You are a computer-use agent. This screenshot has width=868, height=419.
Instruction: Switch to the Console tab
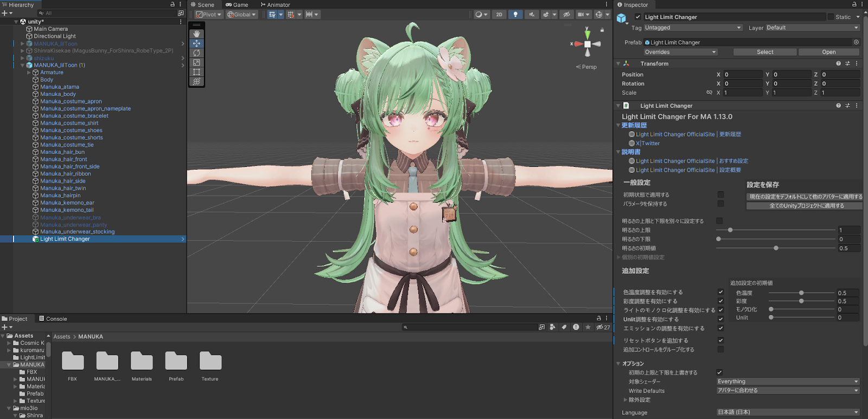coord(53,319)
